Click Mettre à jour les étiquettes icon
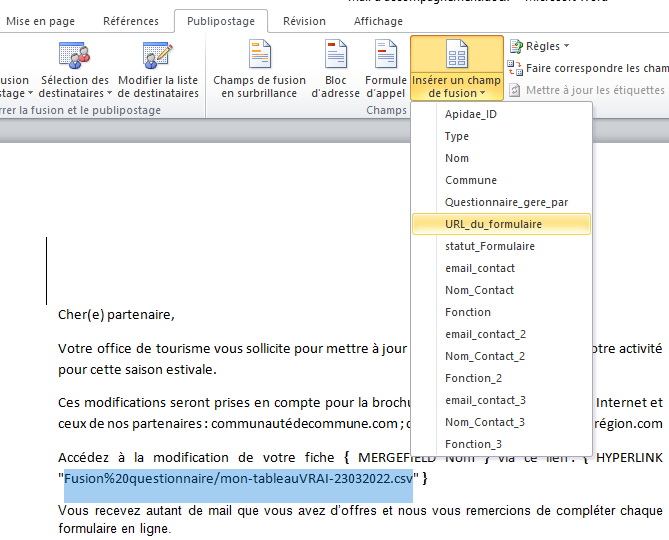The image size is (669, 540). pyautogui.click(x=515, y=90)
